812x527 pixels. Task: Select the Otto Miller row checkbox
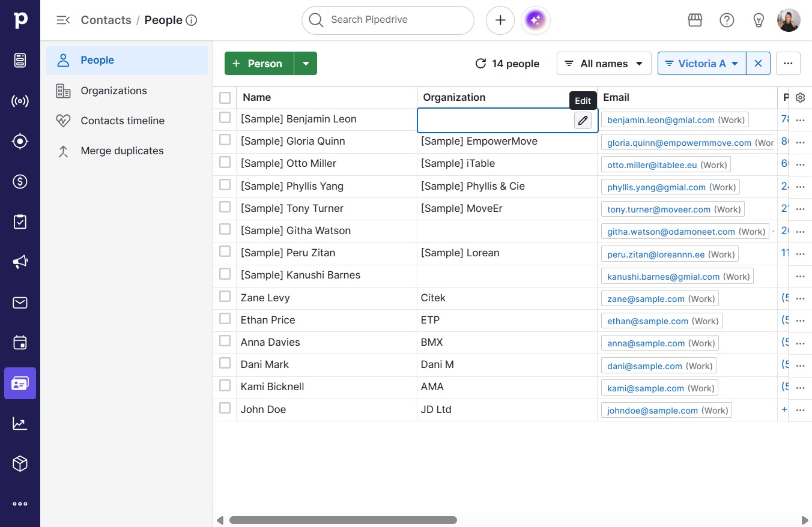[225, 162]
